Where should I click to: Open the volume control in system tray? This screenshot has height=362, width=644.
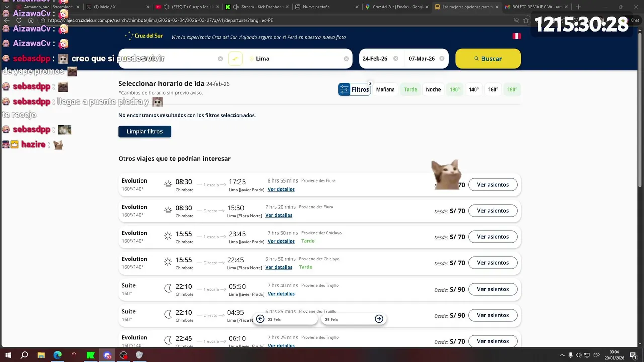(x=579, y=355)
